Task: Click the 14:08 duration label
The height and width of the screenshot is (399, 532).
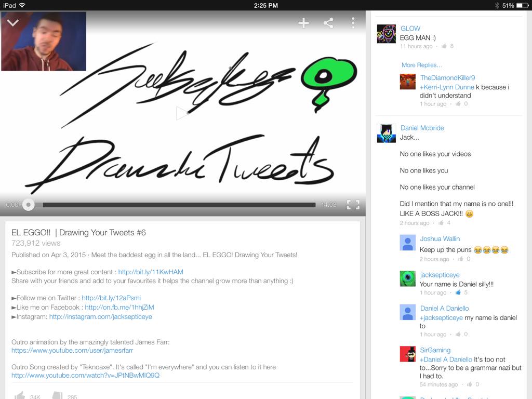Action: 328,205
